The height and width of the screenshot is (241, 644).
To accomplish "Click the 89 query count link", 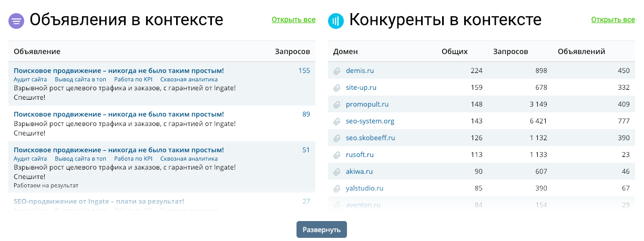I will coord(306,114).
